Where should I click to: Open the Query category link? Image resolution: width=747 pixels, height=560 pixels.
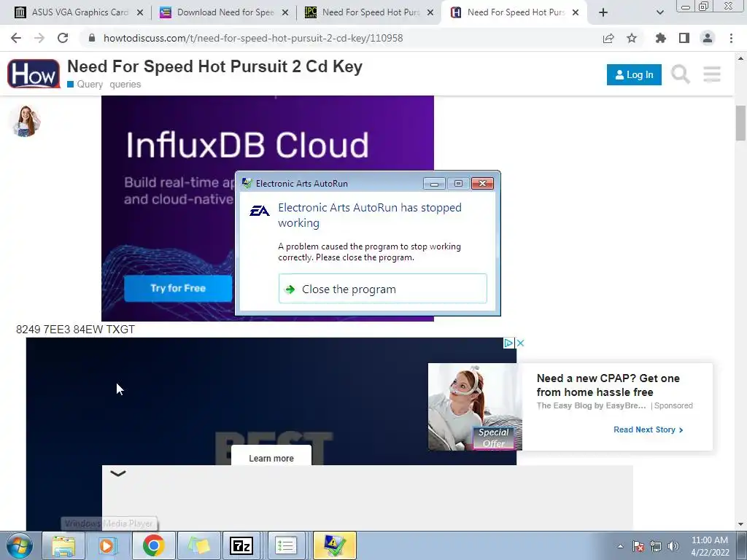85,85
